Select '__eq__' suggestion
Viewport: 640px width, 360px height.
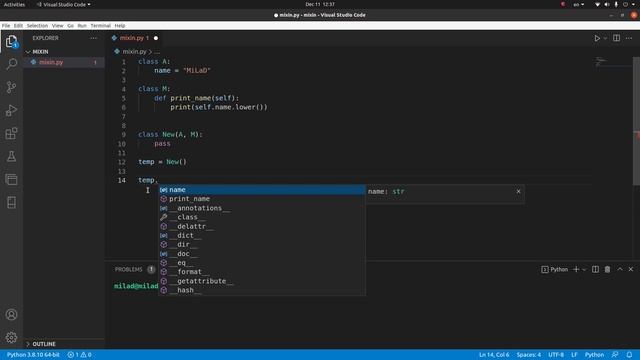click(x=262, y=263)
